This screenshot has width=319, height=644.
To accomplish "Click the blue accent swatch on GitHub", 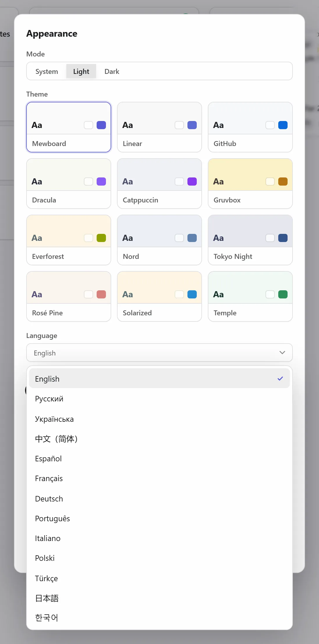I will click(x=283, y=125).
